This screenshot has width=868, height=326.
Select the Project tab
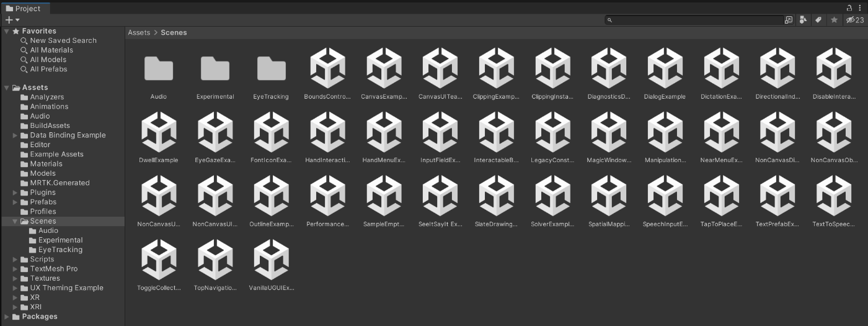24,8
